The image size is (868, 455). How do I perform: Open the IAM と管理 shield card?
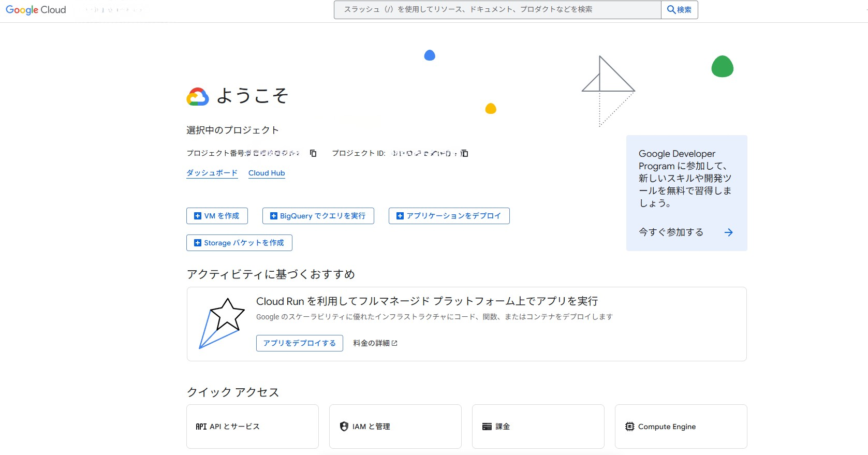click(395, 427)
